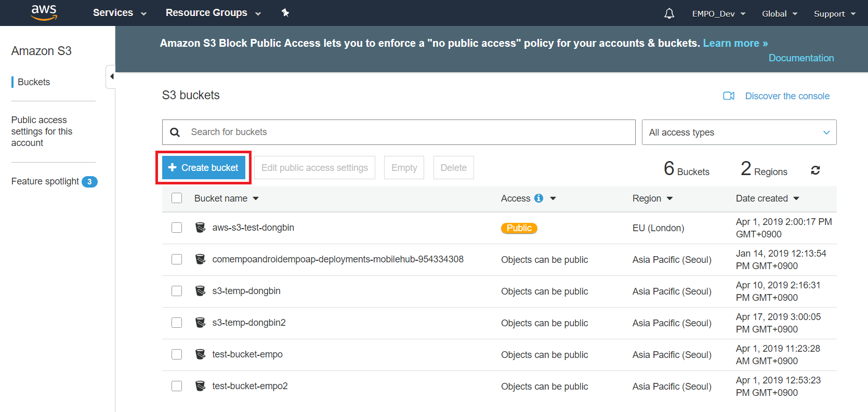Open Public access settings for this account
Viewport: 868px width, 412px height.
[x=42, y=131]
